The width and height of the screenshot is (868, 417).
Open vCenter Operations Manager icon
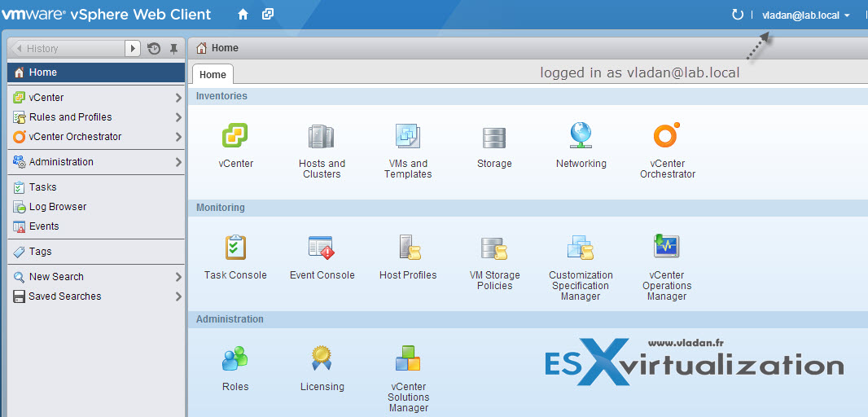coord(667,247)
